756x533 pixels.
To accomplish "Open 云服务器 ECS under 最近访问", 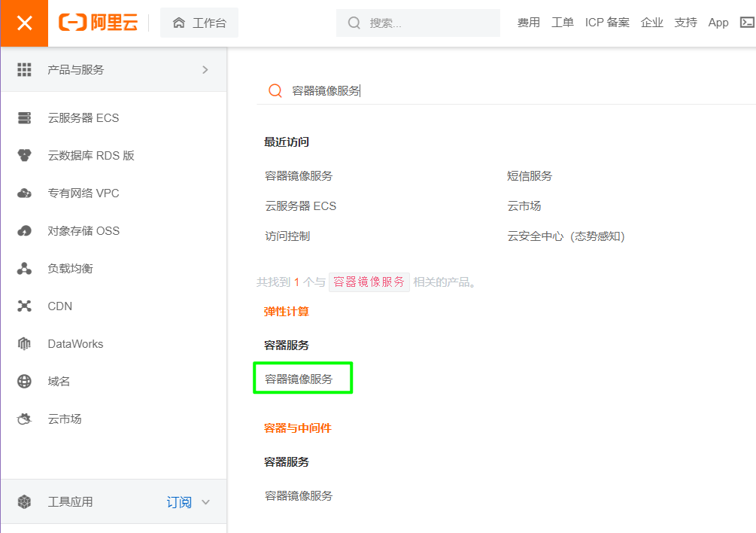I will pos(300,206).
